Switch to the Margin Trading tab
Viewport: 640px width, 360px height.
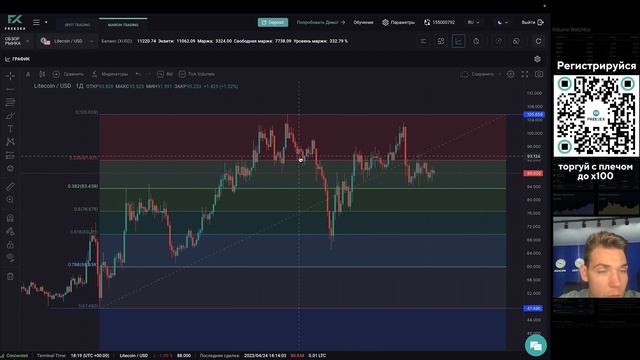pos(123,25)
